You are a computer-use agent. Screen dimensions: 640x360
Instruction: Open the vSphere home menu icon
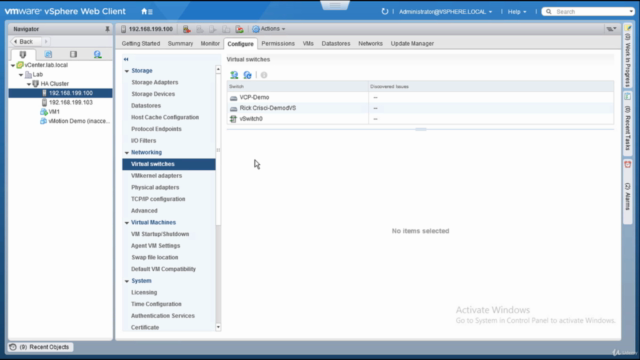tap(147, 11)
